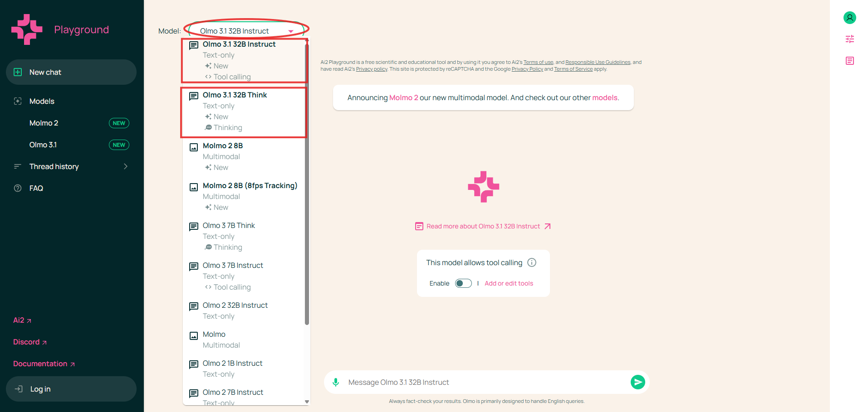The image size is (868, 412).
Task: Click the Log in arrow icon
Action: (x=19, y=389)
